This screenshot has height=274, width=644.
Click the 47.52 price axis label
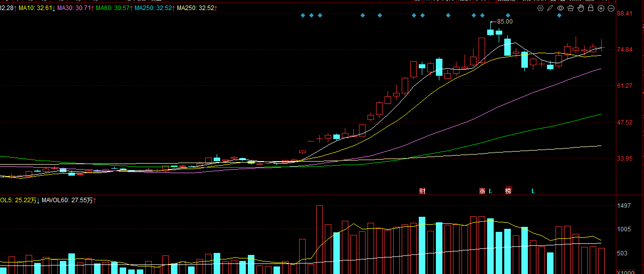[624, 122]
